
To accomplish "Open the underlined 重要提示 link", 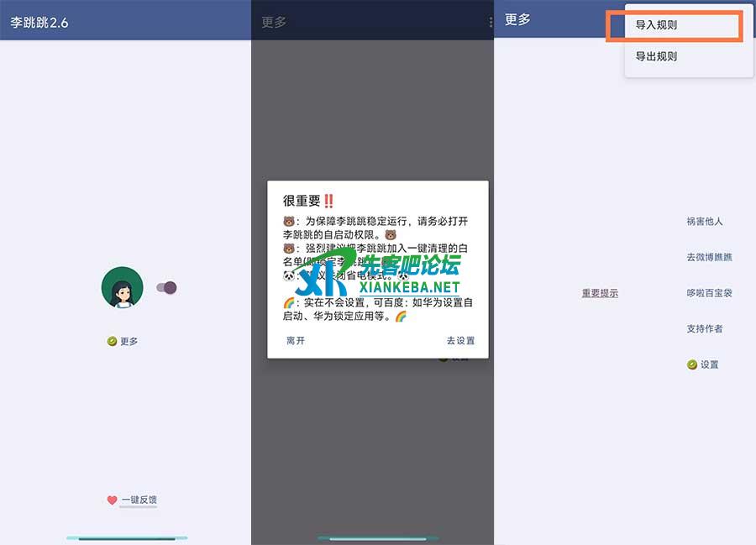I will pyautogui.click(x=600, y=293).
